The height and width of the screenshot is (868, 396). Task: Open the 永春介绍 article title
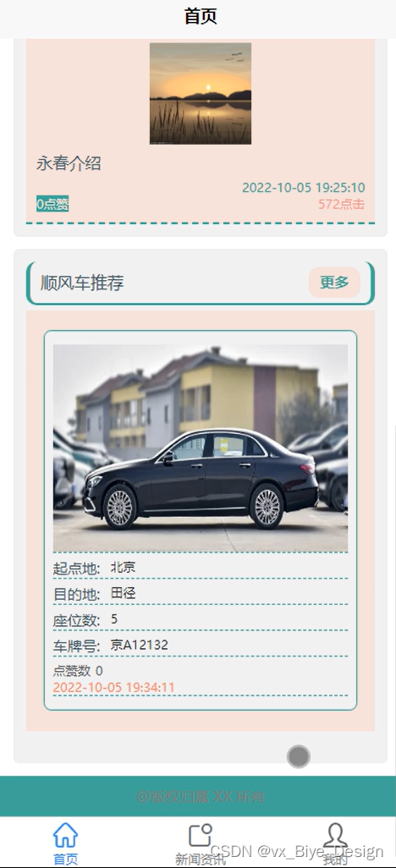[x=69, y=164]
